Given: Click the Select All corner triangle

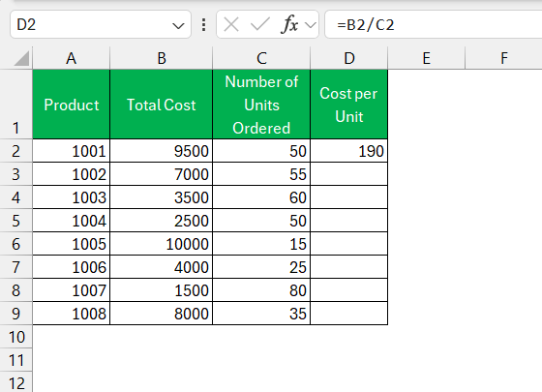Looking at the screenshot, I should coord(21,58).
